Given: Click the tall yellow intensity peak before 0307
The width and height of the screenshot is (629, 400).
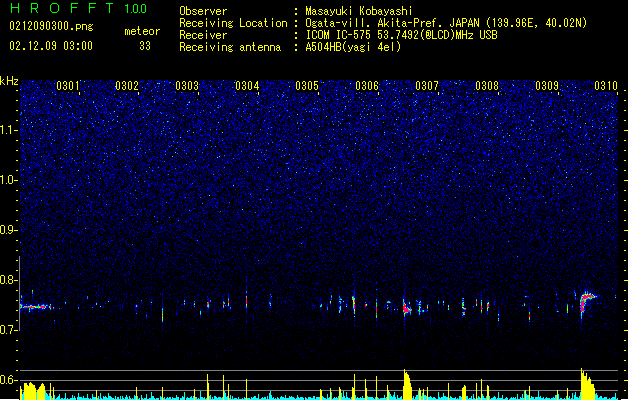Looking at the screenshot, I should 407,384.
